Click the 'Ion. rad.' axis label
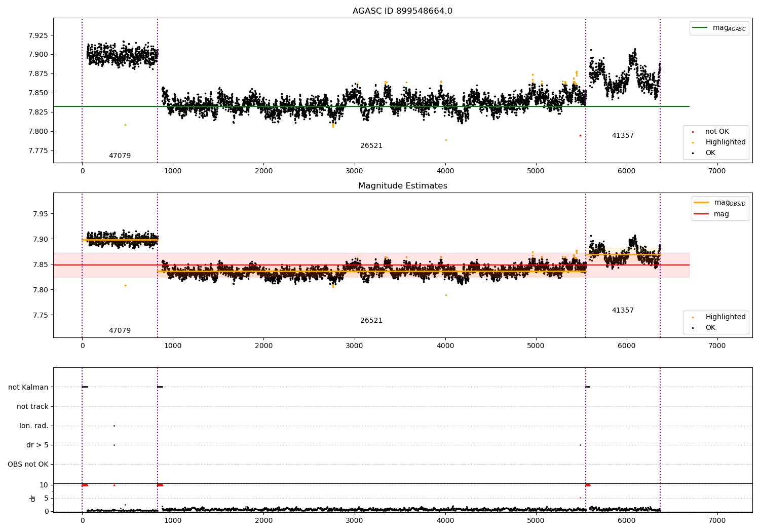The width and height of the screenshot is (760, 532). click(34, 426)
